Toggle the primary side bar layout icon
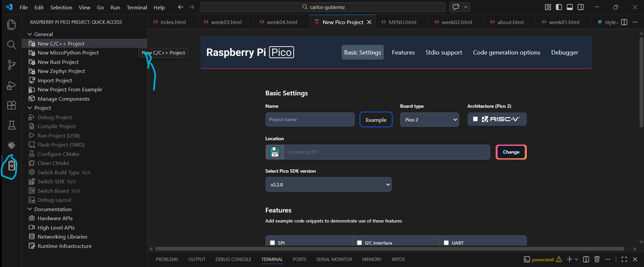This screenshot has height=267, width=644. (559, 7)
